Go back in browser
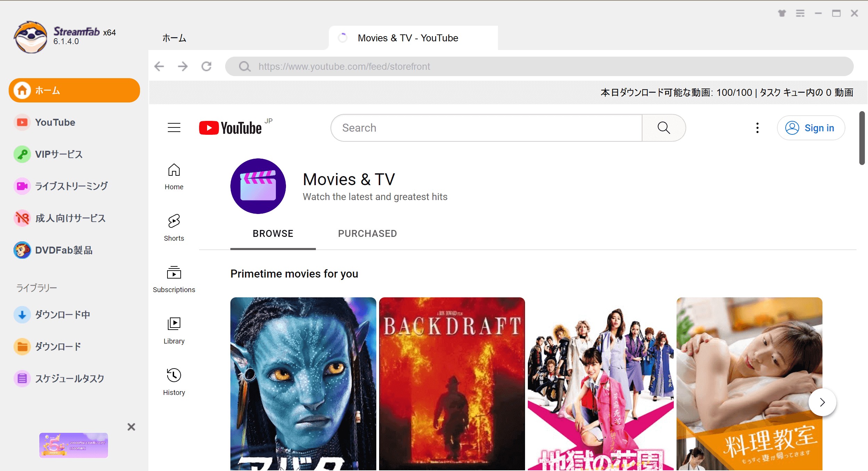 pos(159,66)
